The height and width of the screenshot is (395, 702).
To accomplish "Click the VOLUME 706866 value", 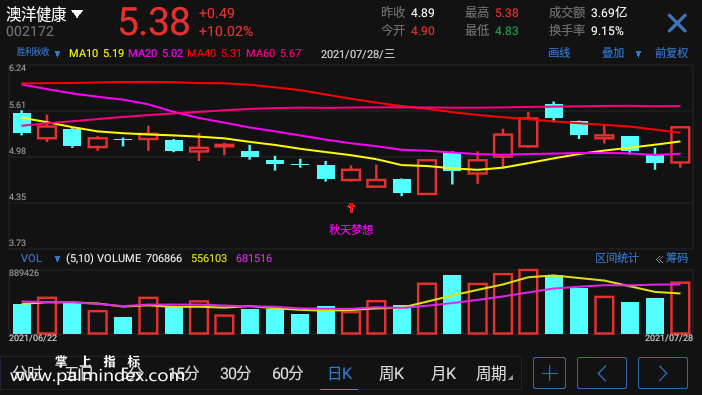I will click(139, 258).
